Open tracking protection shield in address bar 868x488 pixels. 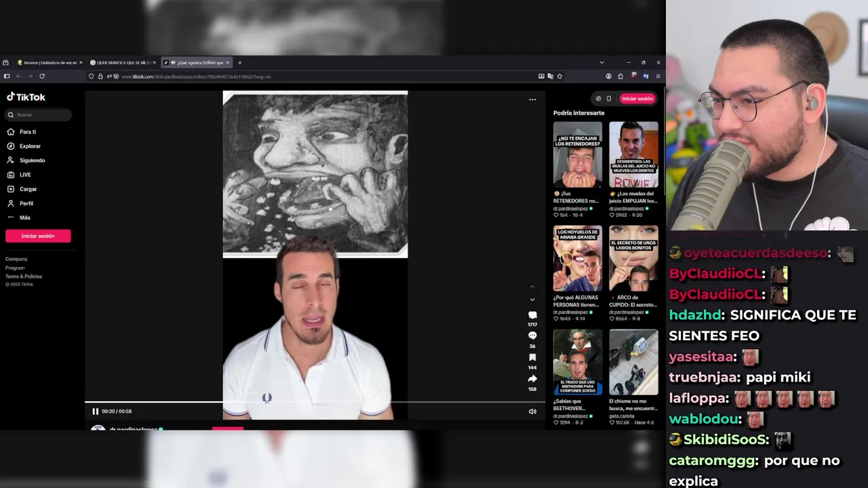pyautogui.click(x=92, y=76)
